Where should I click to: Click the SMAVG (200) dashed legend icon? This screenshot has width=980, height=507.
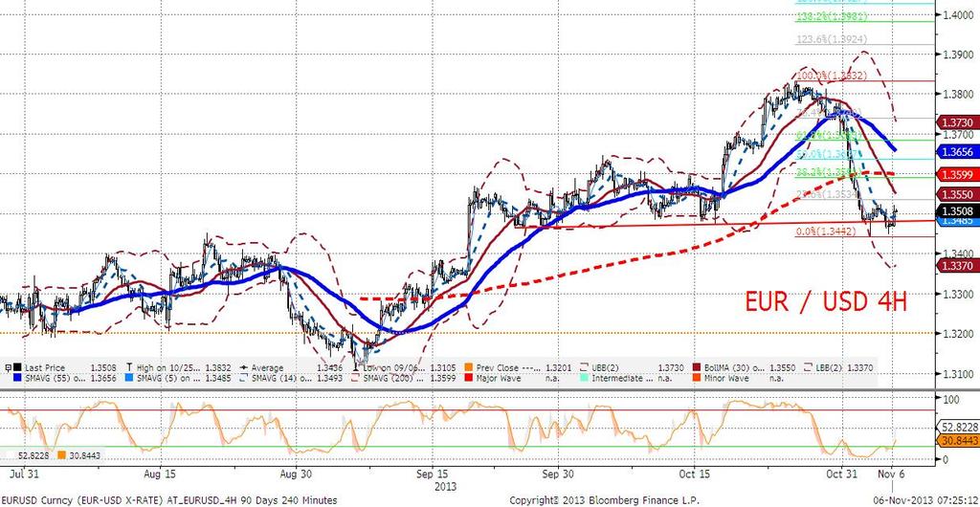pos(355,378)
